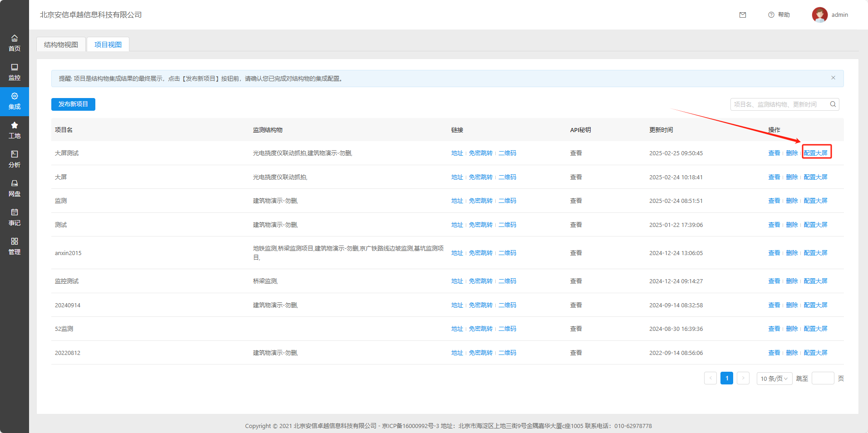Open the admin user avatar menu
The height and width of the screenshot is (433, 868).
(x=819, y=15)
